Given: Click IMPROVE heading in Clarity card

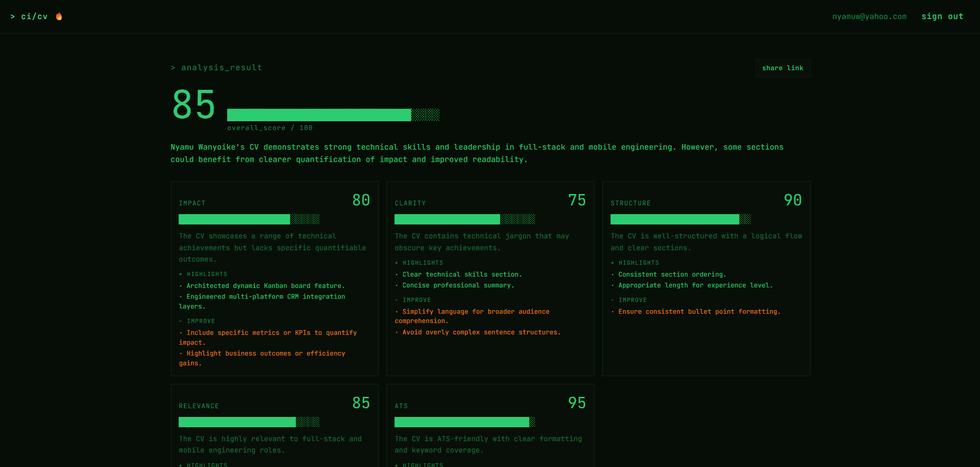Looking at the screenshot, I should click(x=412, y=300).
